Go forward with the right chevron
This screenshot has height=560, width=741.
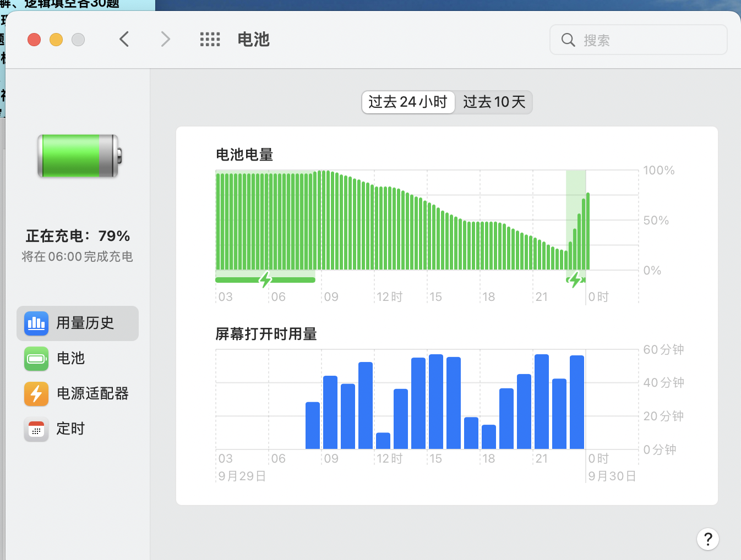click(165, 40)
